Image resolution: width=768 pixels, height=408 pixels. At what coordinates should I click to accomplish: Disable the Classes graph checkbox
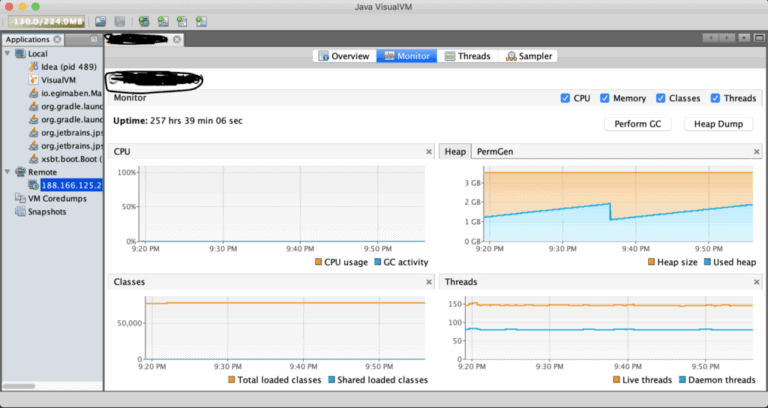pyautogui.click(x=661, y=98)
